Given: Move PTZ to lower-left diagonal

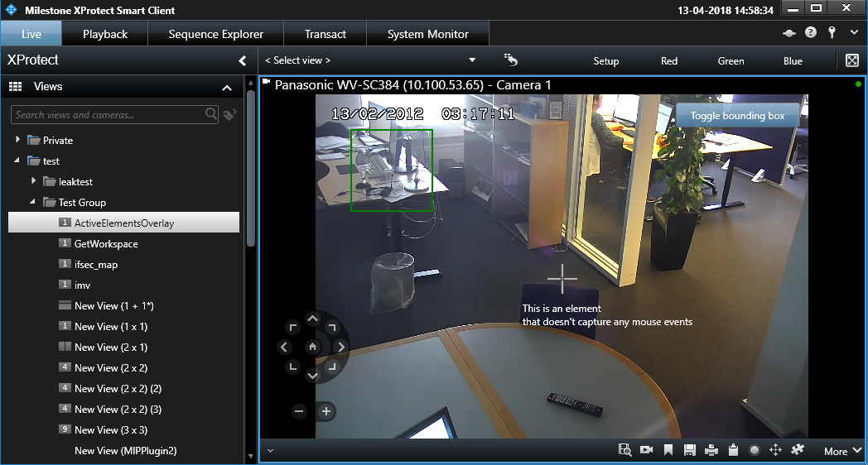Looking at the screenshot, I should pos(293,366).
